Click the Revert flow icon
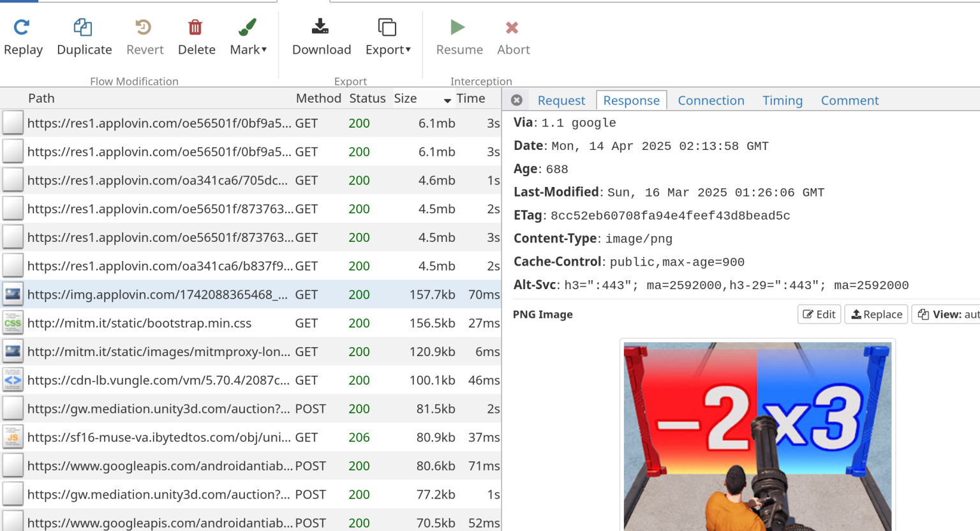This screenshot has height=531, width=980. click(144, 35)
